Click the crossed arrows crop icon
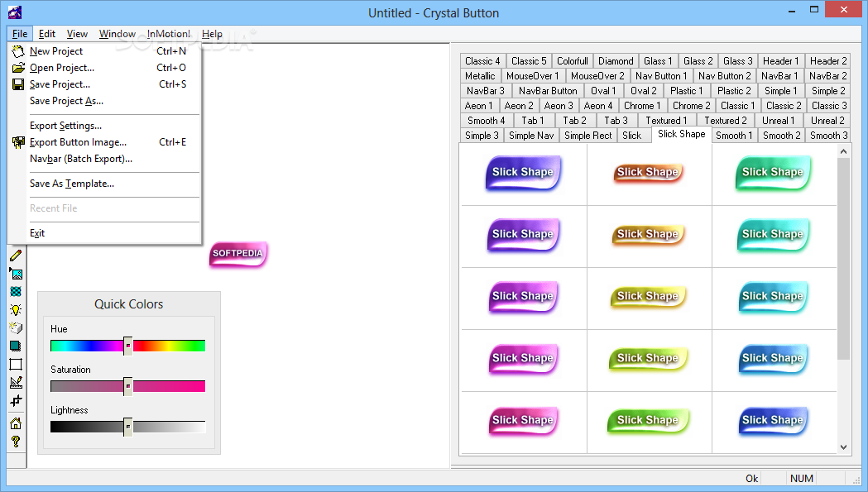 point(16,401)
